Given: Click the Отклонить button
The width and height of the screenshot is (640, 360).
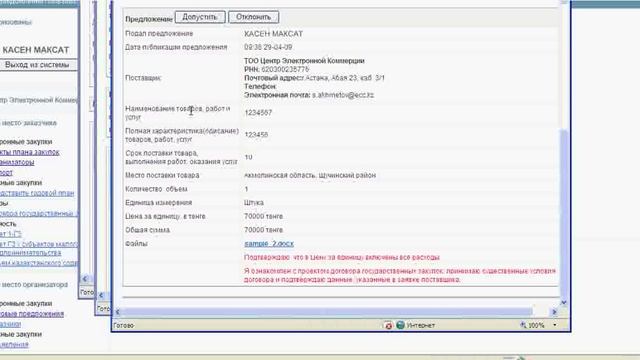Looking at the screenshot, I should point(253,17).
